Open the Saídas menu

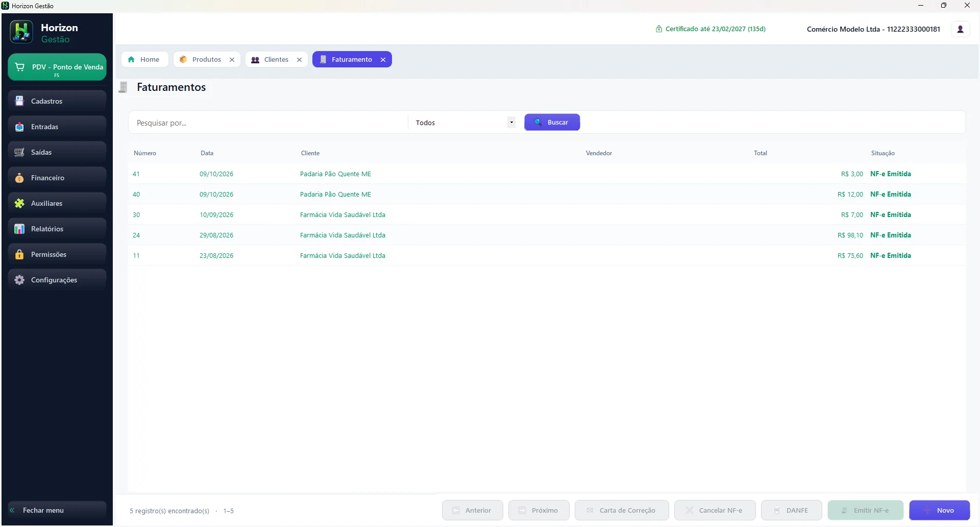pyautogui.click(x=57, y=152)
